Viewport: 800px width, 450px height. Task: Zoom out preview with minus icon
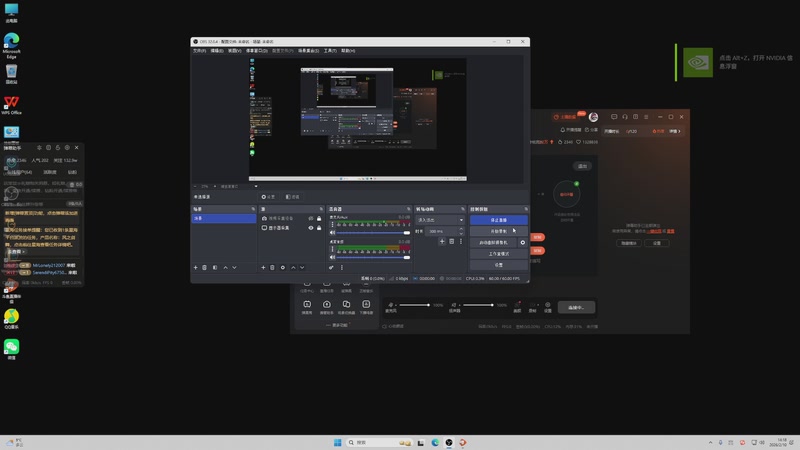195,186
